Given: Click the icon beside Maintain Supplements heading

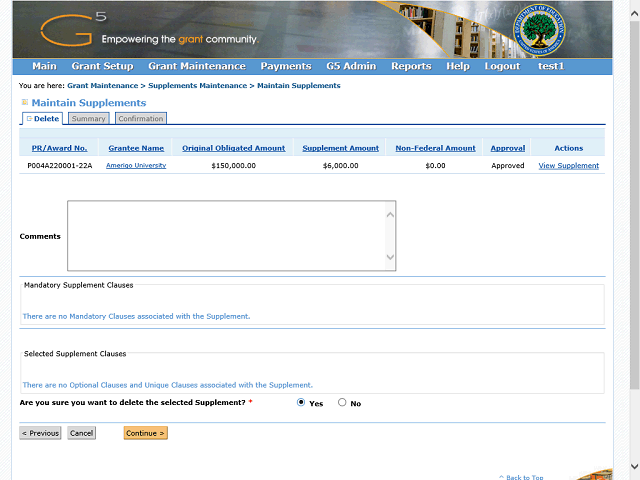Looking at the screenshot, I should [x=25, y=102].
